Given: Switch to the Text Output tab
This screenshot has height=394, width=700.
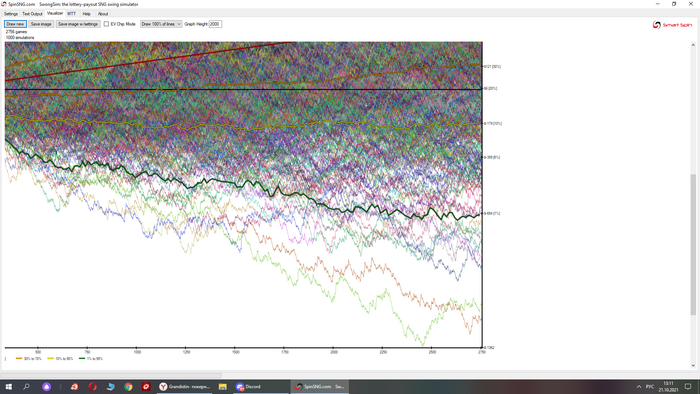Looking at the screenshot, I should point(32,14).
